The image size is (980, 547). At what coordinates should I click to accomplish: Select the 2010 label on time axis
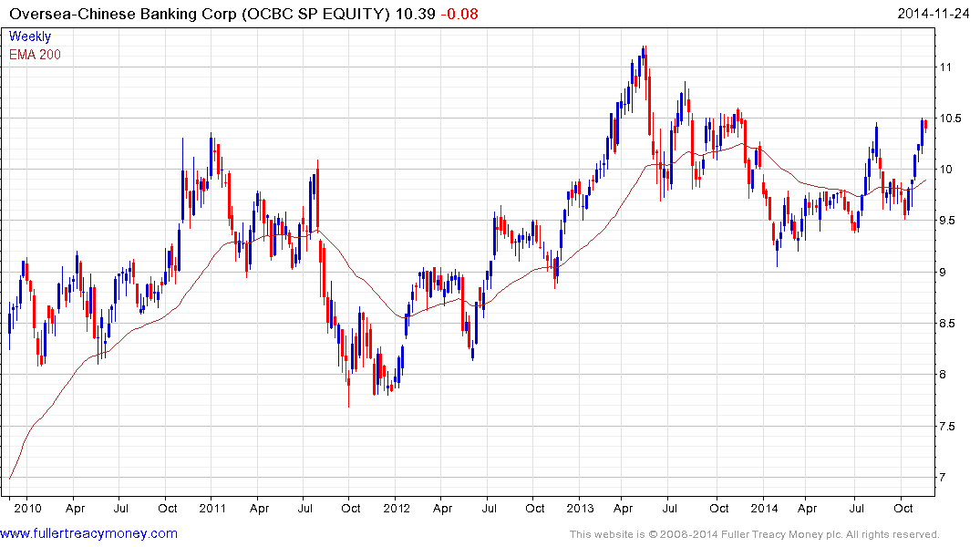[x=27, y=508]
